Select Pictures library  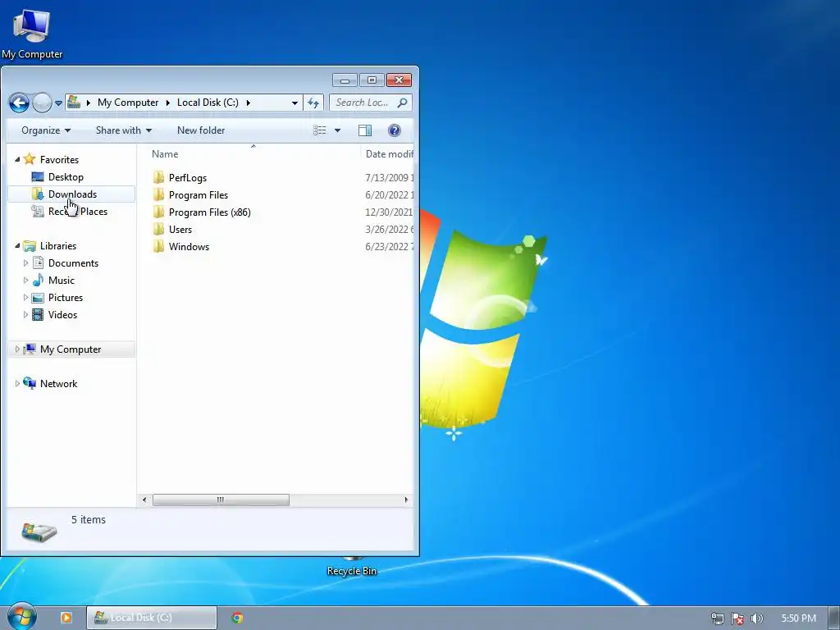coord(57,297)
